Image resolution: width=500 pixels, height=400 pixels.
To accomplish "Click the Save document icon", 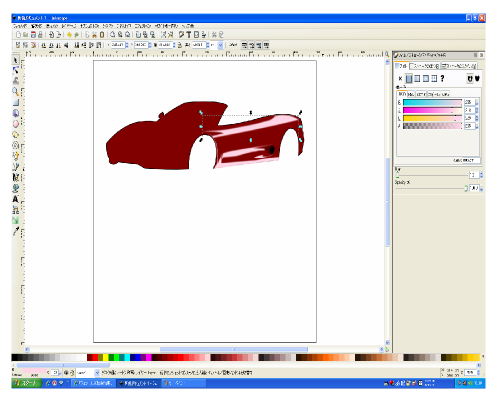I will (x=33, y=34).
